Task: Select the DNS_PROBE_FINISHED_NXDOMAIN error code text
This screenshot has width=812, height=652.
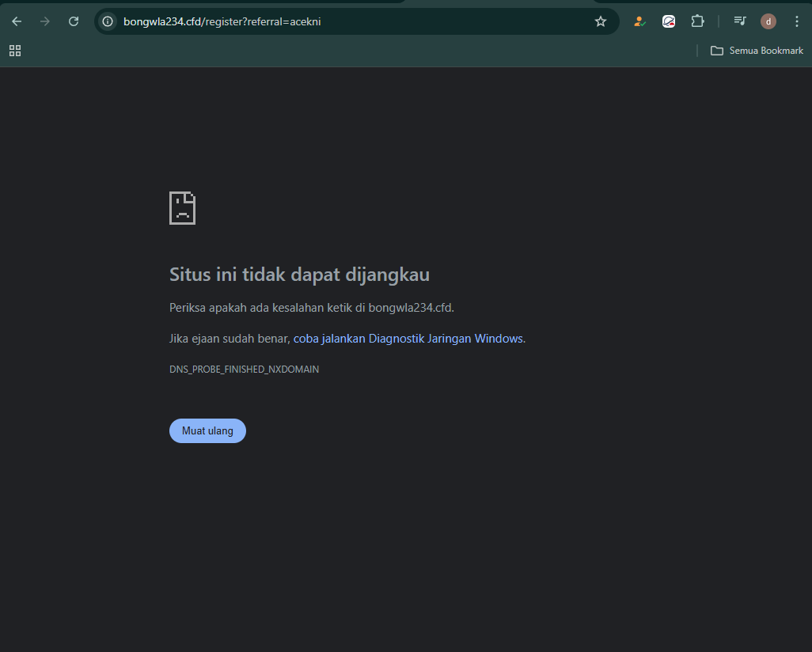Action: (244, 370)
